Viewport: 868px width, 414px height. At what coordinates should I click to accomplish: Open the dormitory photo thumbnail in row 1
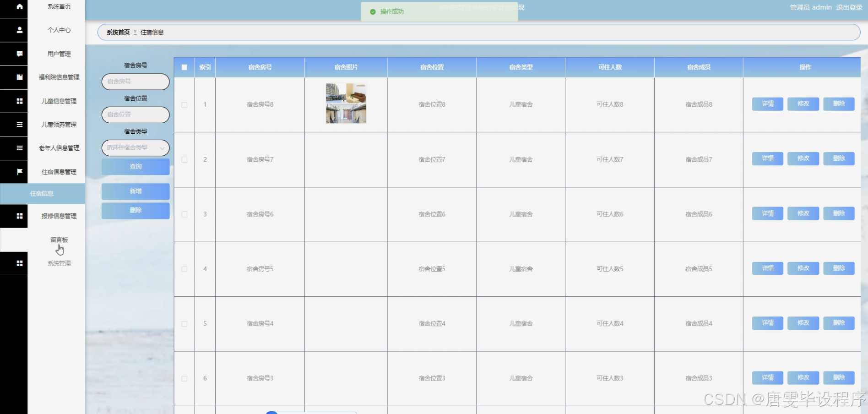[346, 103]
